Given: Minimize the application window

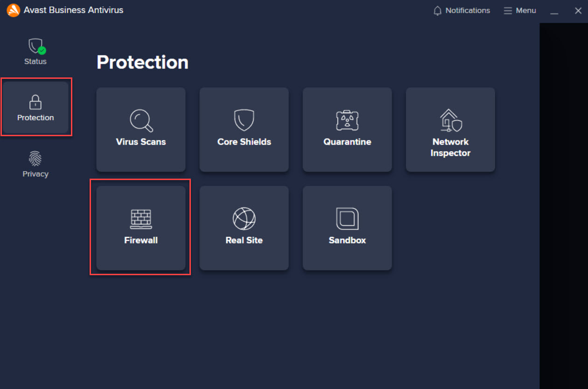Looking at the screenshot, I should point(554,10).
